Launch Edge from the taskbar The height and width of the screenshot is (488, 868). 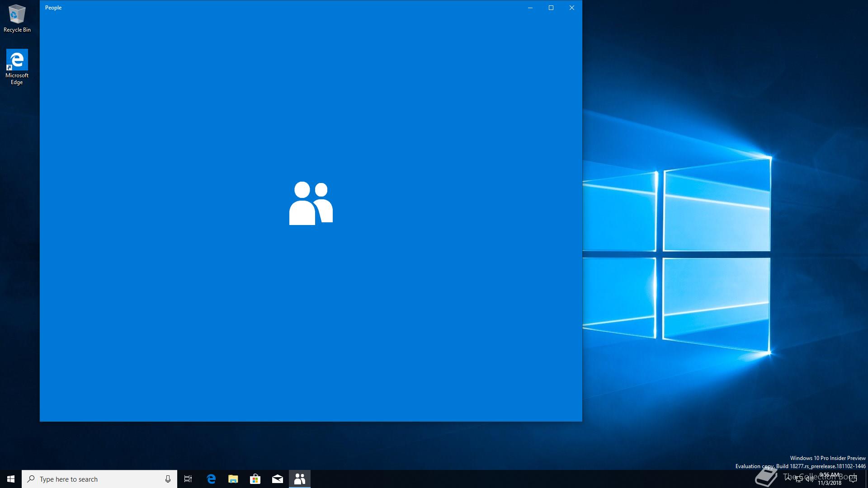[211, 479]
